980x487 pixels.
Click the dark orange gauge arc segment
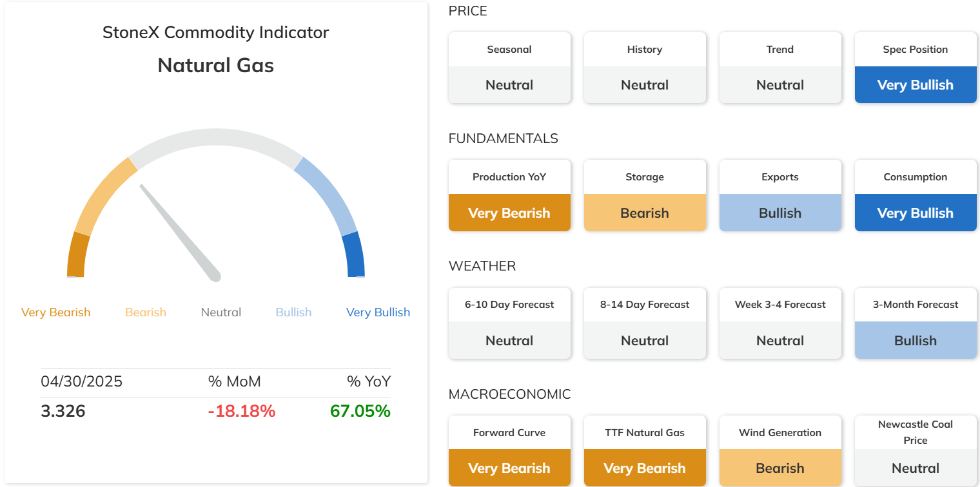(x=77, y=254)
